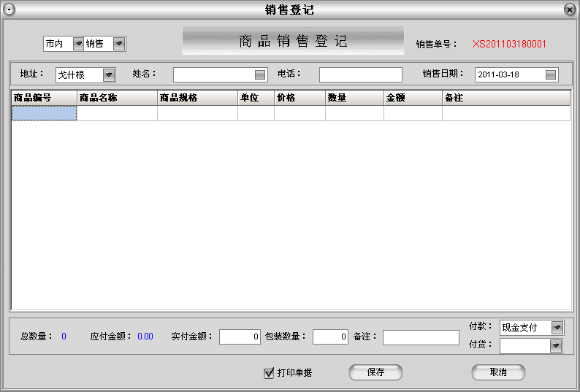The width and height of the screenshot is (580, 392).
Task: Click the 商品编号 column header
Action: tap(44, 98)
